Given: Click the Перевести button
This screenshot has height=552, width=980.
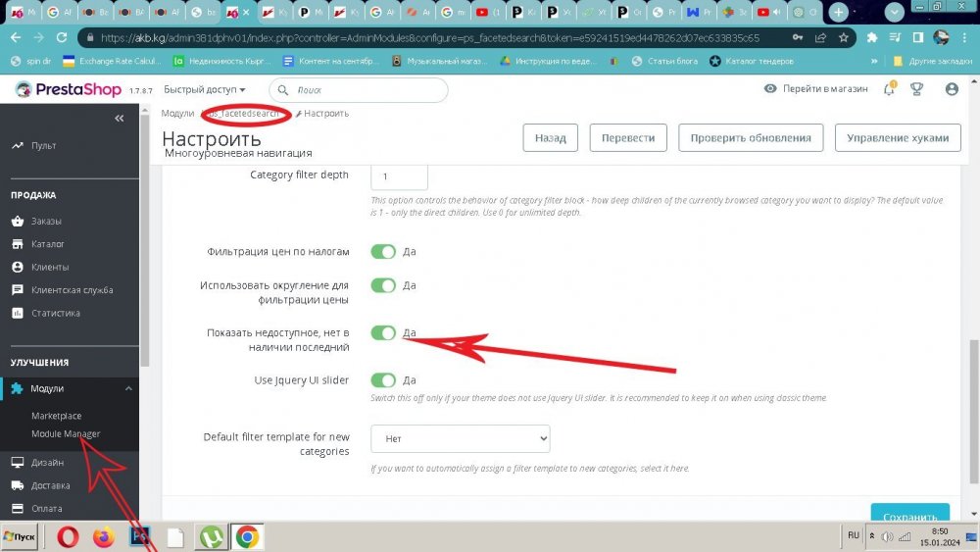Looking at the screenshot, I should point(628,137).
